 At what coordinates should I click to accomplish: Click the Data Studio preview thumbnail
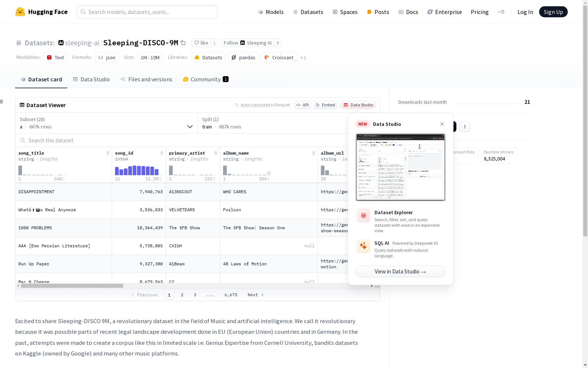(x=401, y=167)
